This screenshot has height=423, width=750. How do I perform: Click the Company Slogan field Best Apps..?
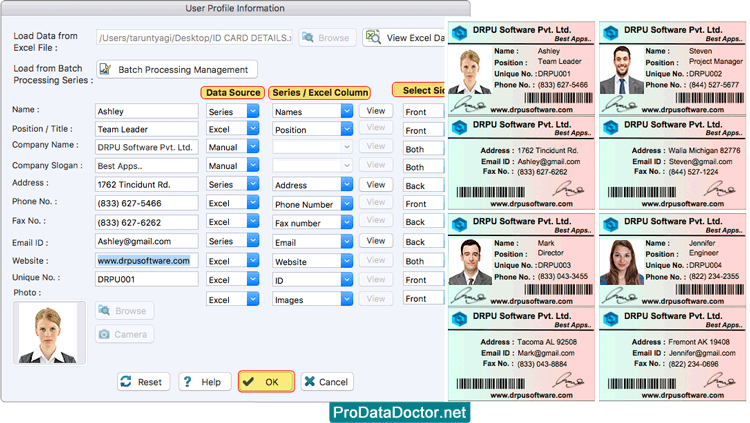[146, 166]
